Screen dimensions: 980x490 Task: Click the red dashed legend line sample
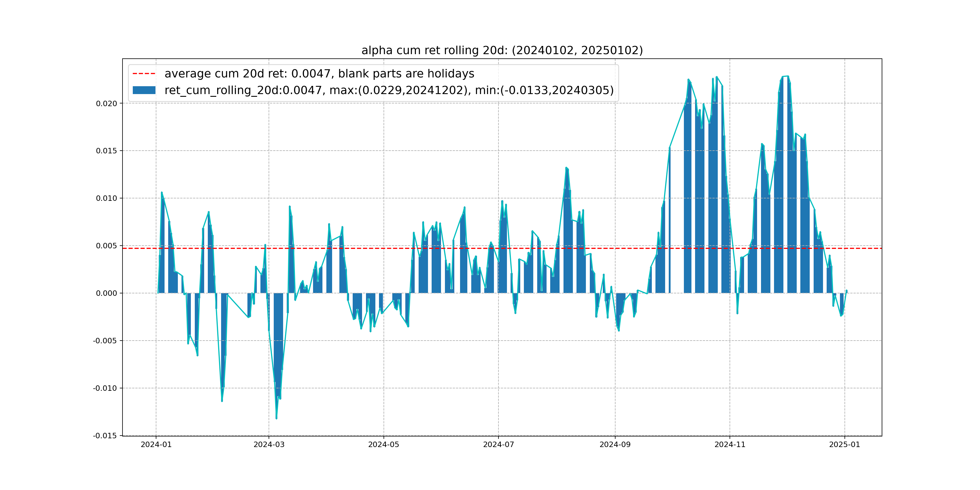coord(144,74)
